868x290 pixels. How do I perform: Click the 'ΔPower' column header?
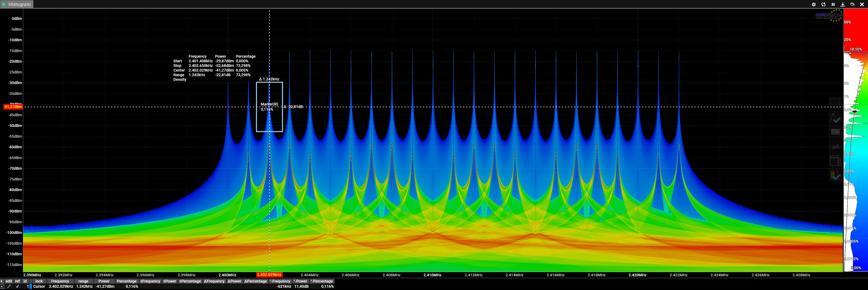pyautogui.click(x=235, y=281)
